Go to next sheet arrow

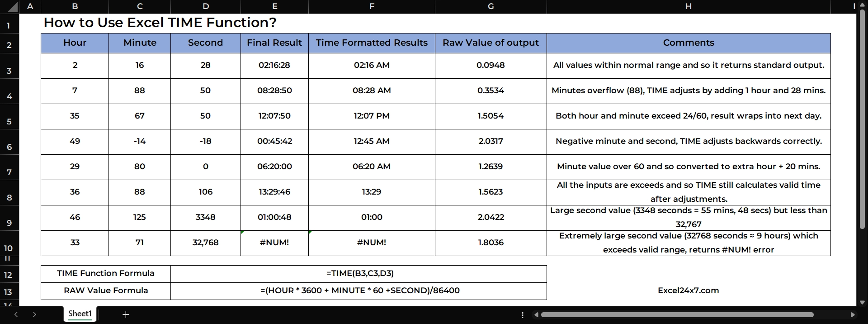[34, 314]
